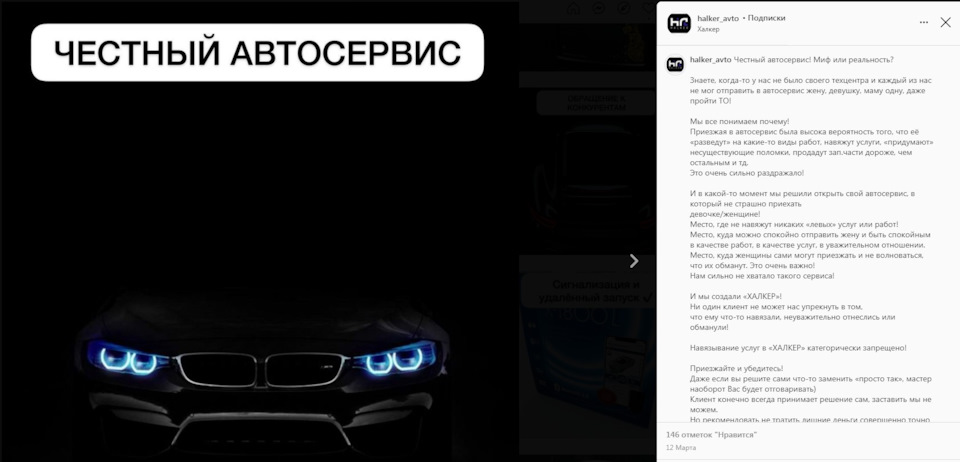Click the ЧЕСТНЫЙ АВТОСЕРВИС title banner
The image size is (960, 462).
click(257, 53)
